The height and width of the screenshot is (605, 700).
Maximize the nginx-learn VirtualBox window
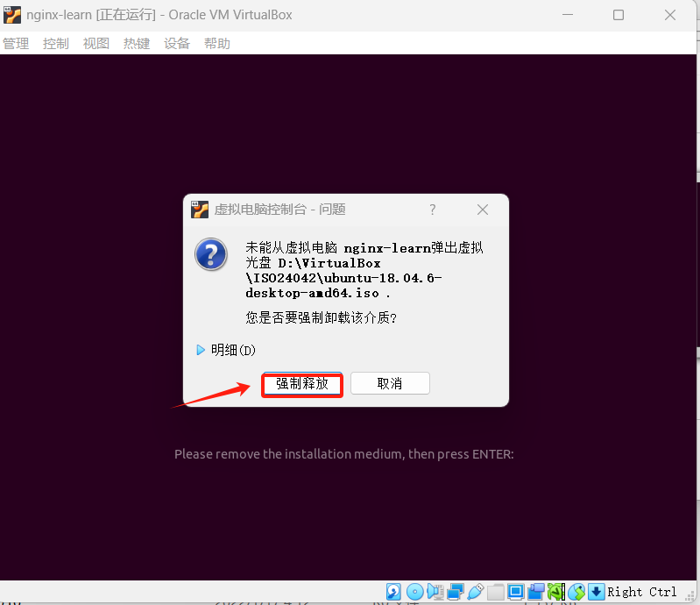click(619, 15)
